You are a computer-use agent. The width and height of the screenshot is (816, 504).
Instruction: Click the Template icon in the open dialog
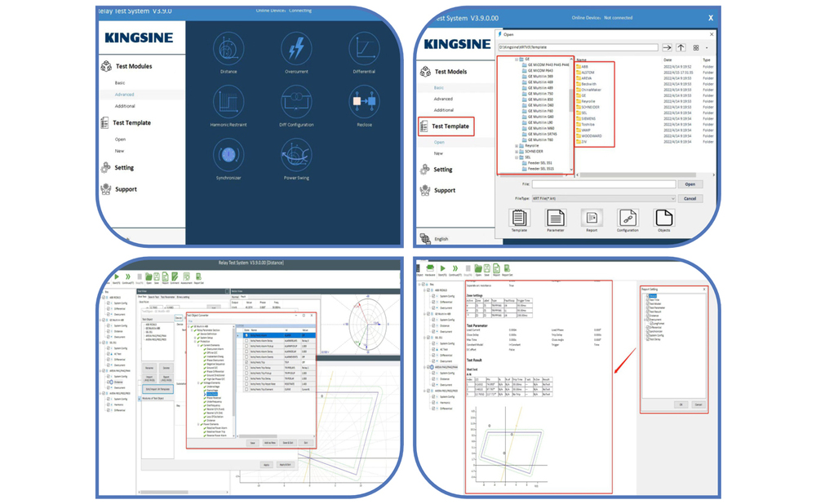tap(519, 219)
